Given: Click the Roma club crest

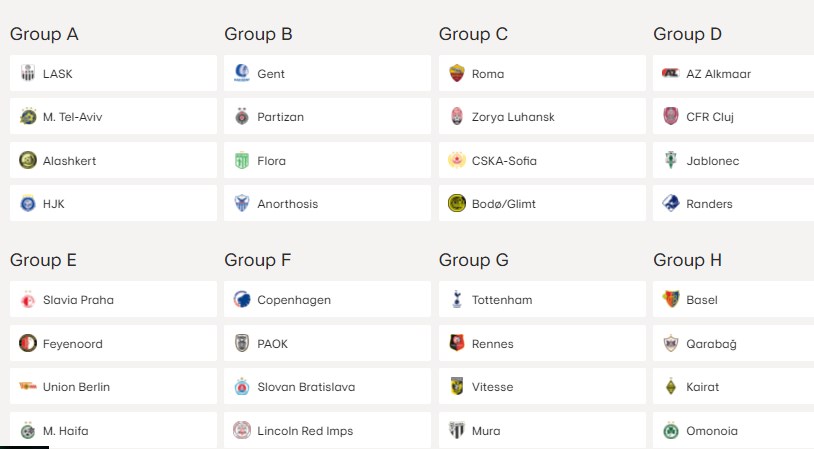Looking at the screenshot, I should [x=457, y=73].
